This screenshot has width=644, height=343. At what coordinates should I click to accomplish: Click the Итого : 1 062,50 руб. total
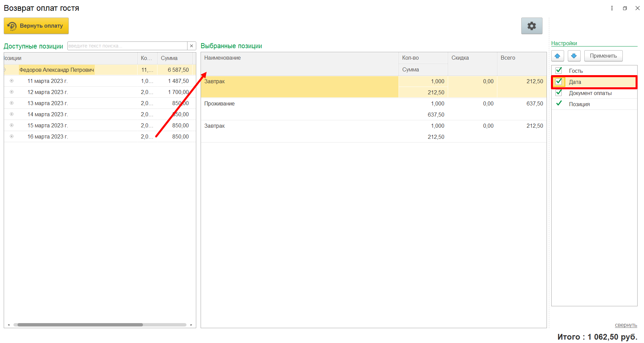(x=597, y=337)
